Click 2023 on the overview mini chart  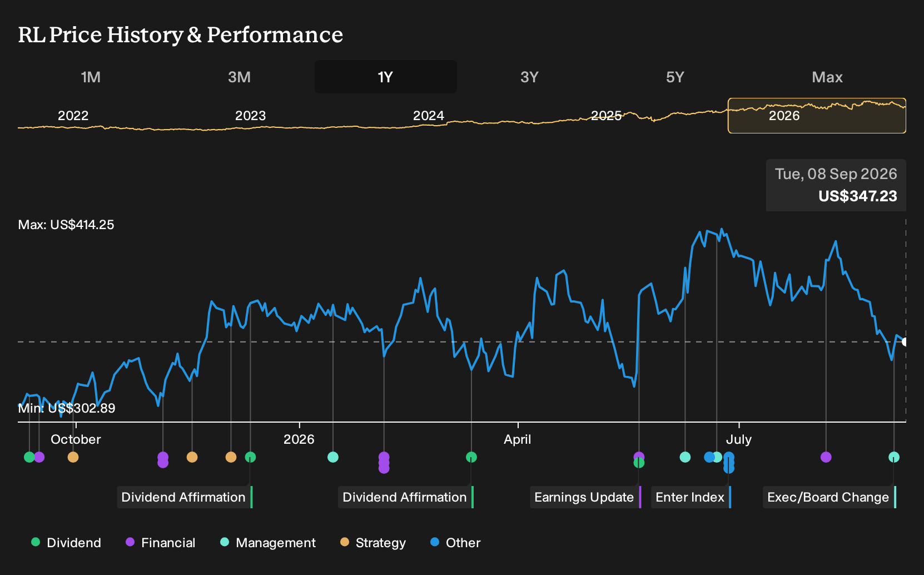pyautogui.click(x=251, y=116)
